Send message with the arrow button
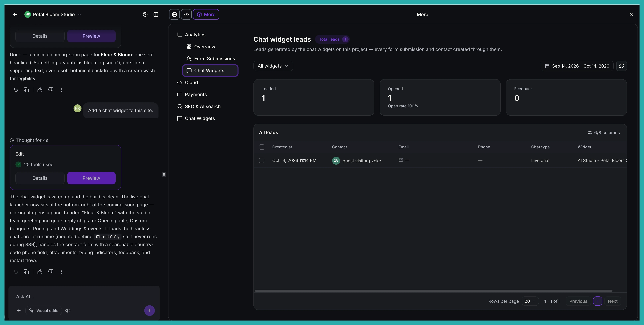The height and width of the screenshot is (325, 644). 149,311
